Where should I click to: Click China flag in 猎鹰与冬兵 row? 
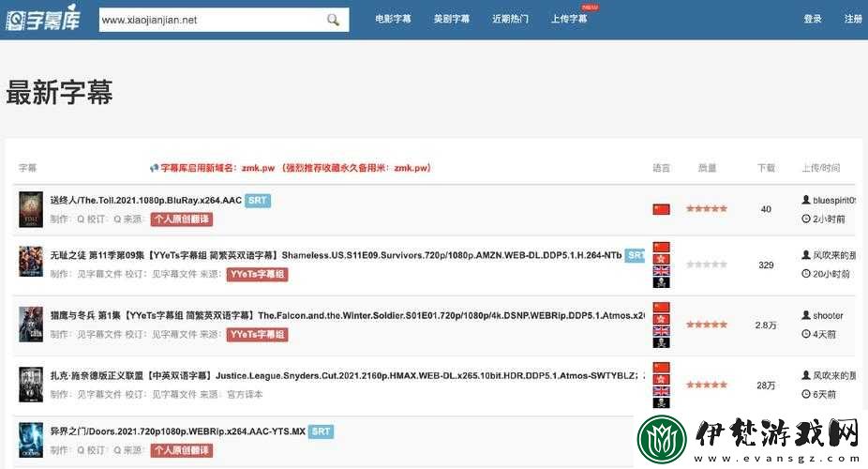click(661, 308)
